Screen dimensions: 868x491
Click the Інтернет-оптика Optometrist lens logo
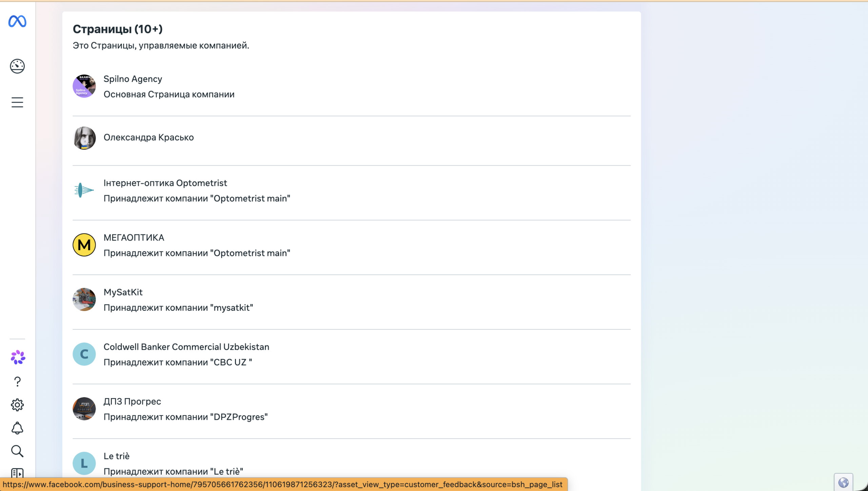click(x=84, y=190)
